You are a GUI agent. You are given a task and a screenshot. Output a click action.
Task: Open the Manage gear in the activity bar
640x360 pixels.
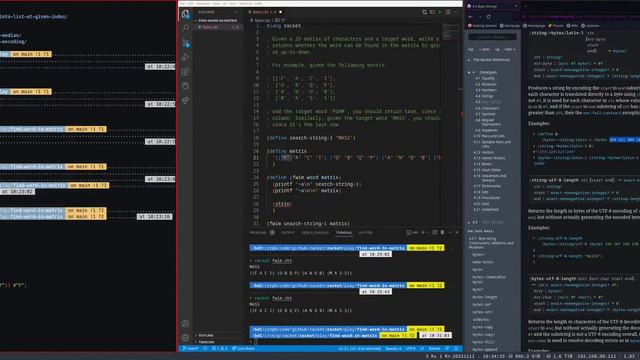tap(186, 338)
